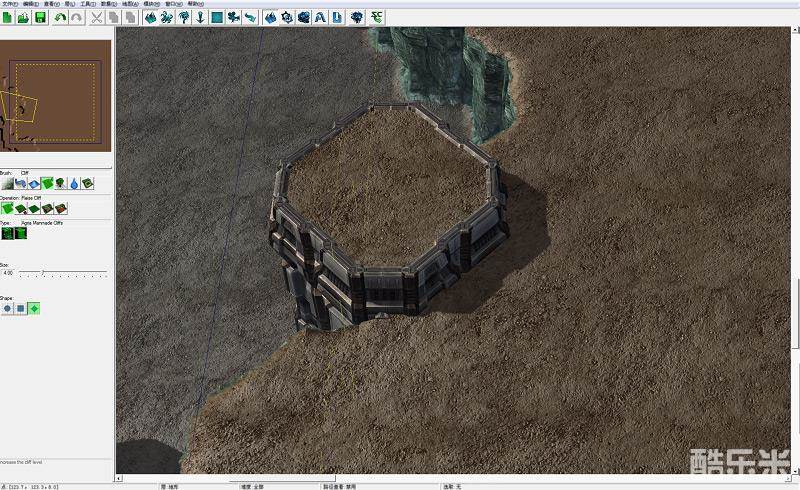Click the New document toolbar icon
Image resolution: width=800 pixels, height=490 pixels.
tap(7, 18)
